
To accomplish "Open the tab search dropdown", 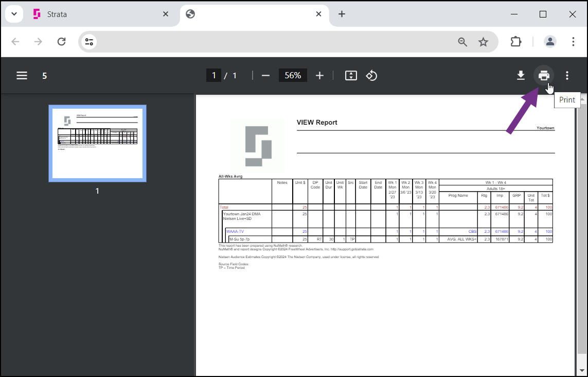I will click(x=14, y=14).
